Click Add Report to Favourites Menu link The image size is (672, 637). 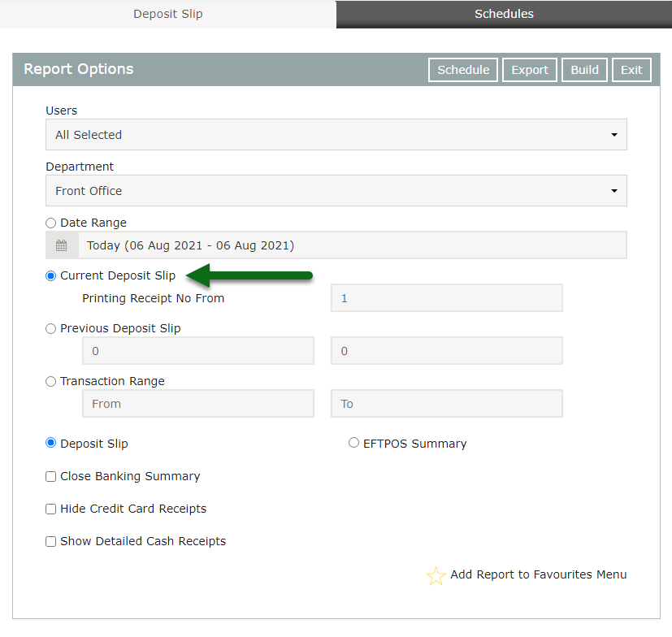pyautogui.click(x=538, y=574)
